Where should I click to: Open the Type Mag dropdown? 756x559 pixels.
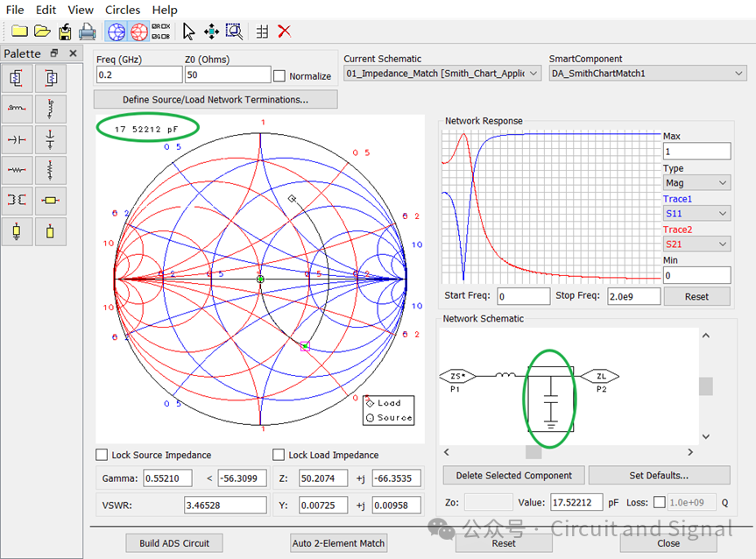point(696,183)
